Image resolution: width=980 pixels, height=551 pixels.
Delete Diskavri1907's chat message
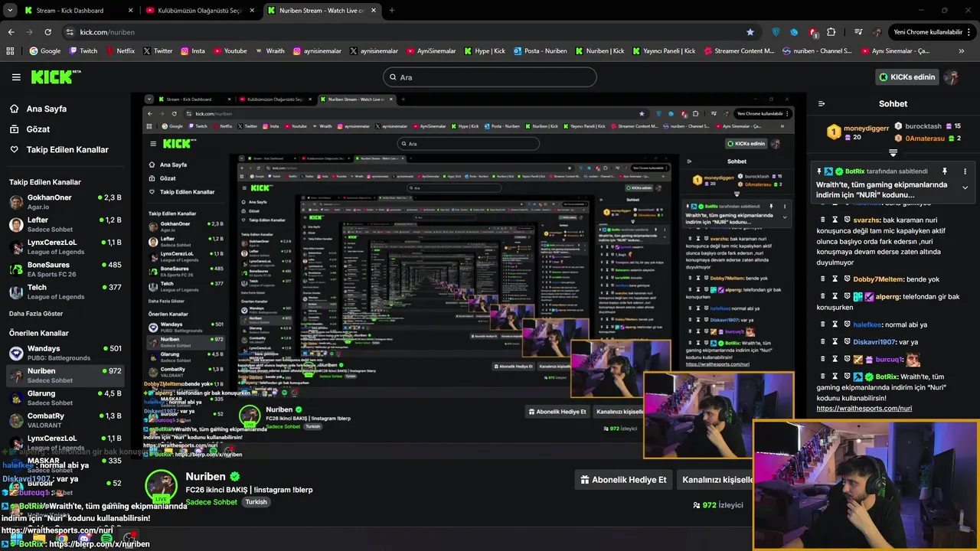[823, 342]
